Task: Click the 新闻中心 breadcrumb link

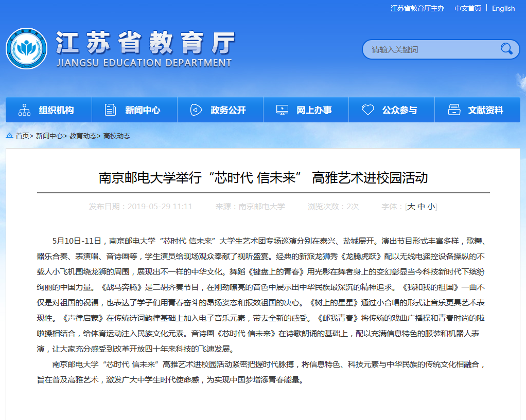Action: coord(49,136)
